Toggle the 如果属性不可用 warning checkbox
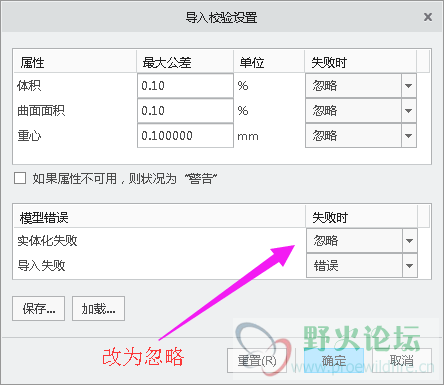Screen dimensions: 444x385 point(20,178)
